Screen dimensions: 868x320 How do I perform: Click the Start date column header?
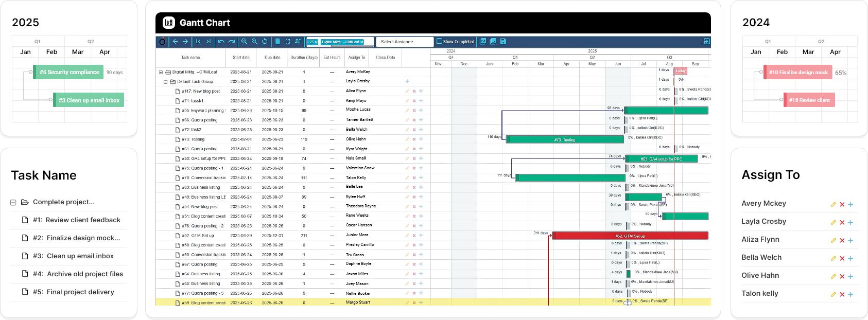(x=241, y=58)
